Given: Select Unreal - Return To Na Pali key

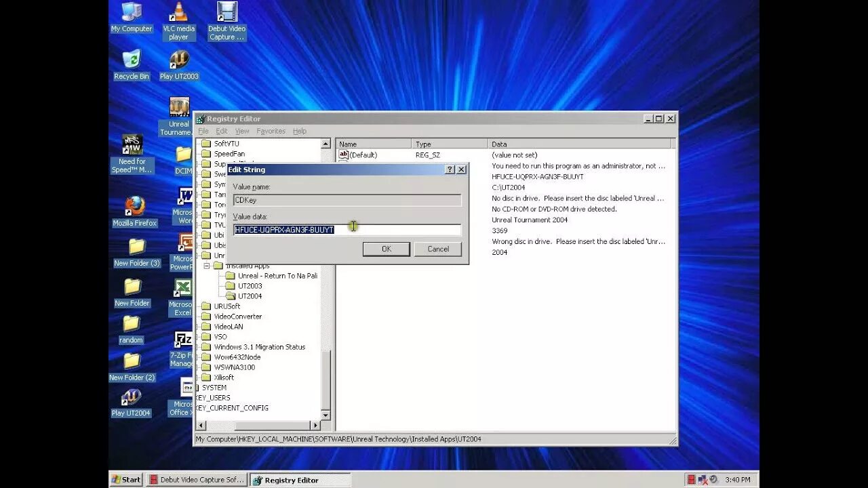Looking at the screenshot, I should [x=277, y=276].
